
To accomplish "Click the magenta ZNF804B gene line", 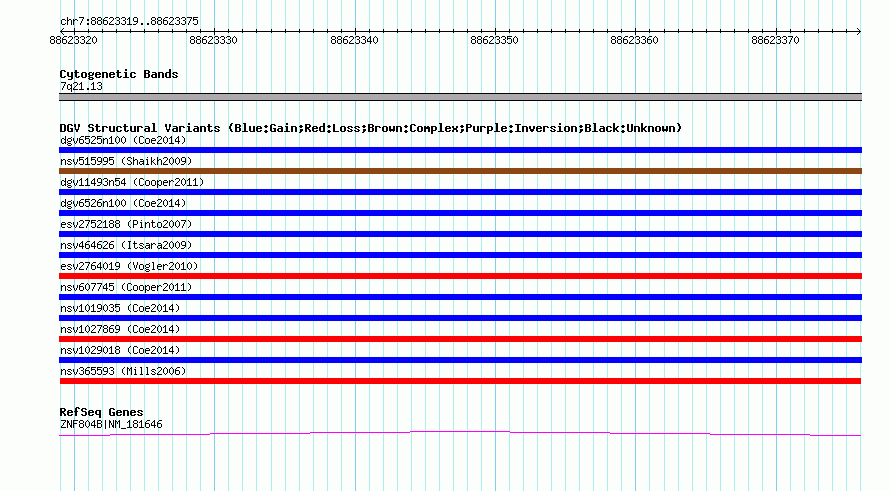I will (460, 434).
